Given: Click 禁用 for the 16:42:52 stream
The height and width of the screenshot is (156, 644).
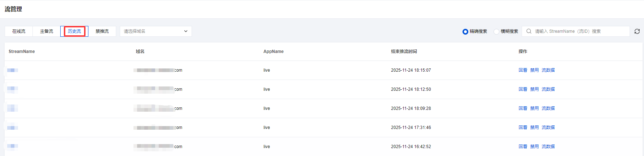Looking at the screenshot, I should click(x=534, y=147).
